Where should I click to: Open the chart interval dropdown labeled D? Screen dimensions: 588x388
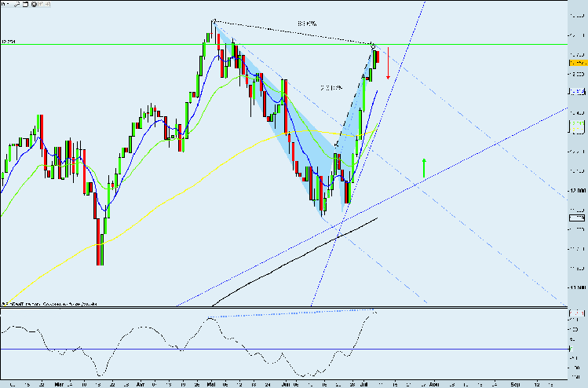click(5, 4)
